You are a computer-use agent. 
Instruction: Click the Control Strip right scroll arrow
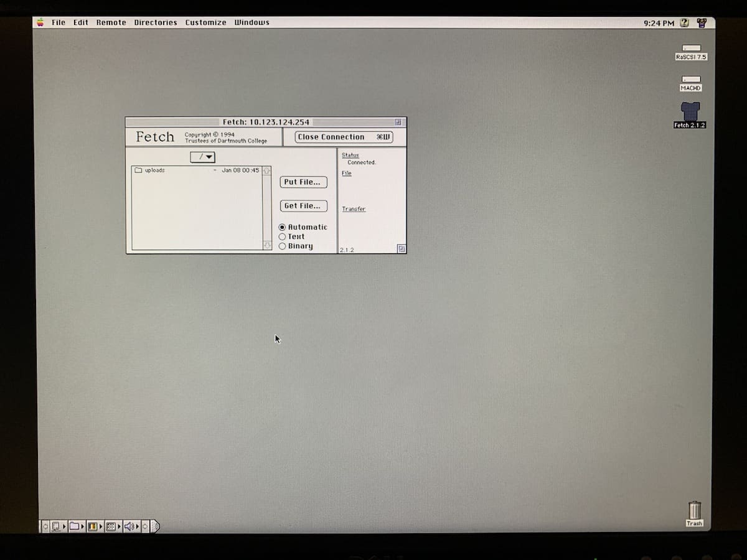146,526
